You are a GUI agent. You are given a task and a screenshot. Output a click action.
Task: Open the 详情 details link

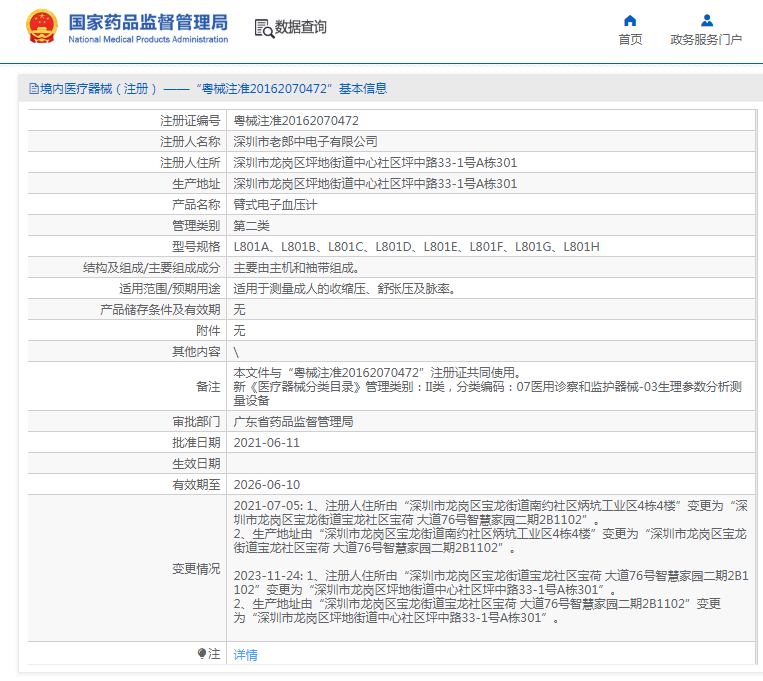click(245, 655)
